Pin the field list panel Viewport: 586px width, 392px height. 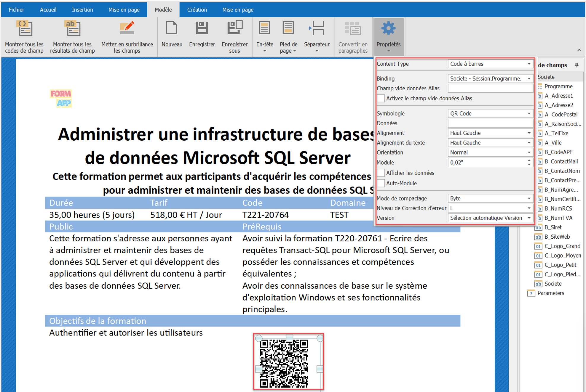577,65
